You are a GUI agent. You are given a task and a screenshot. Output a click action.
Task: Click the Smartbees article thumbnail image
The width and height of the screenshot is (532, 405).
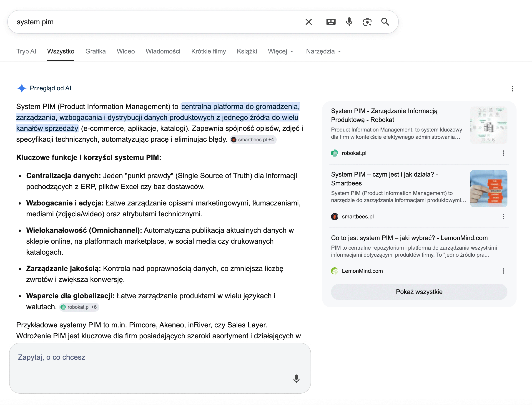tap(488, 189)
